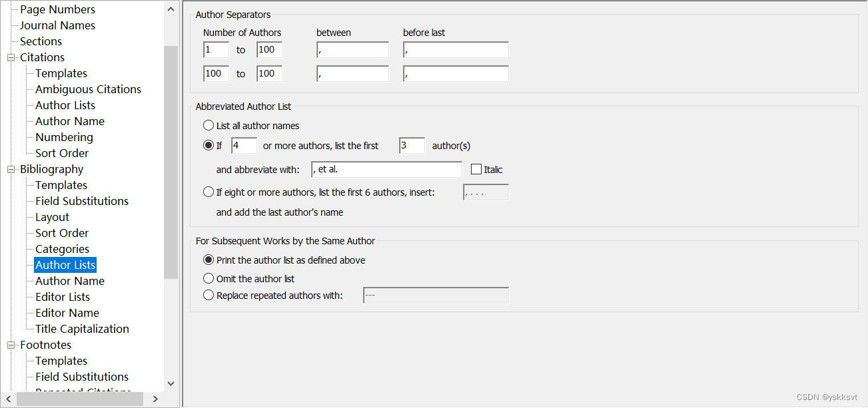
Task: Enable the Italic checkbox
Action: (x=476, y=170)
